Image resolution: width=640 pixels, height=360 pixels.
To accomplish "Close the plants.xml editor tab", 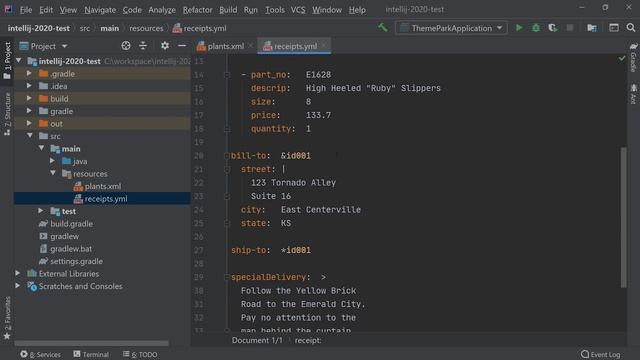I will [251, 46].
